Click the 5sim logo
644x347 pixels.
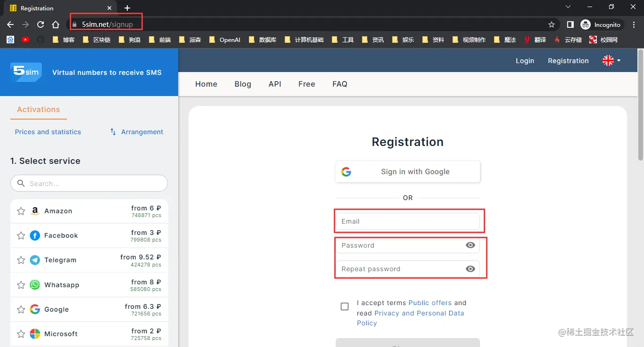[x=26, y=72]
